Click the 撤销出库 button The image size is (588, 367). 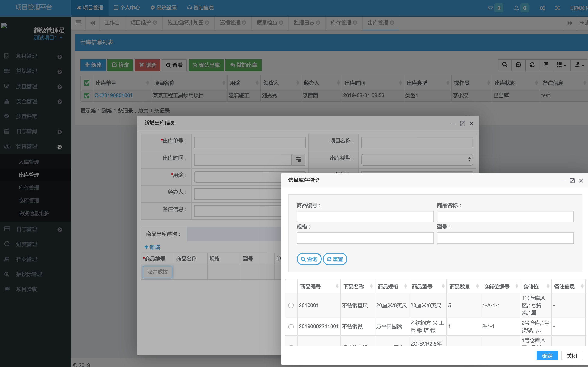click(243, 65)
